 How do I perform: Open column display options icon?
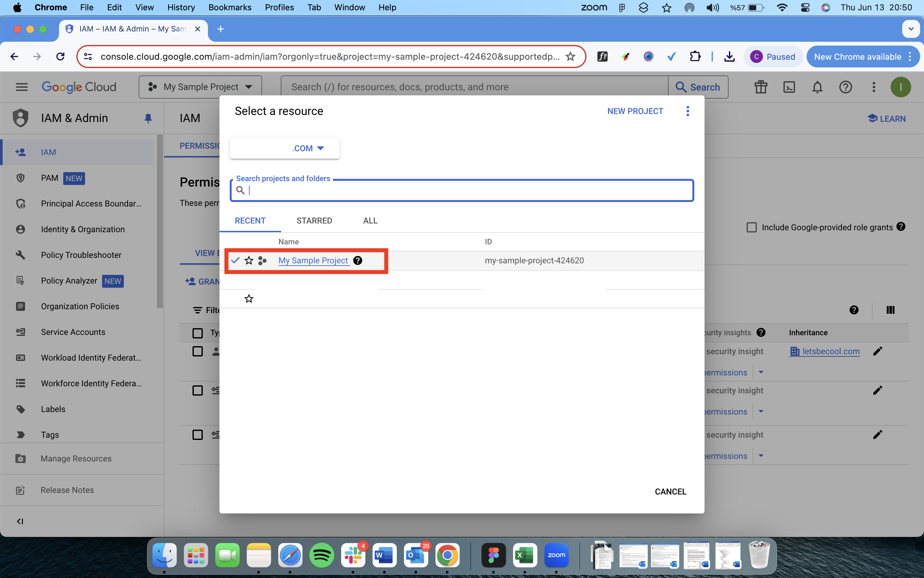tap(890, 310)
